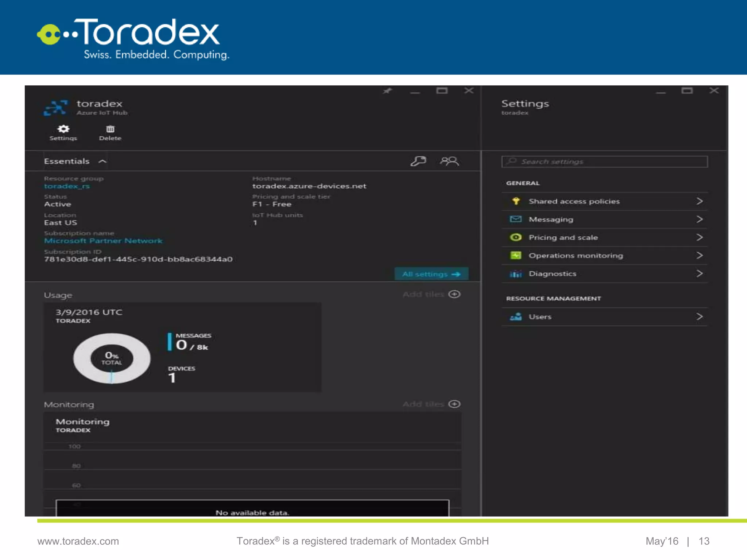Expand the Messaging chevron arrow
The image size is (747, 560).
point(699,219)
